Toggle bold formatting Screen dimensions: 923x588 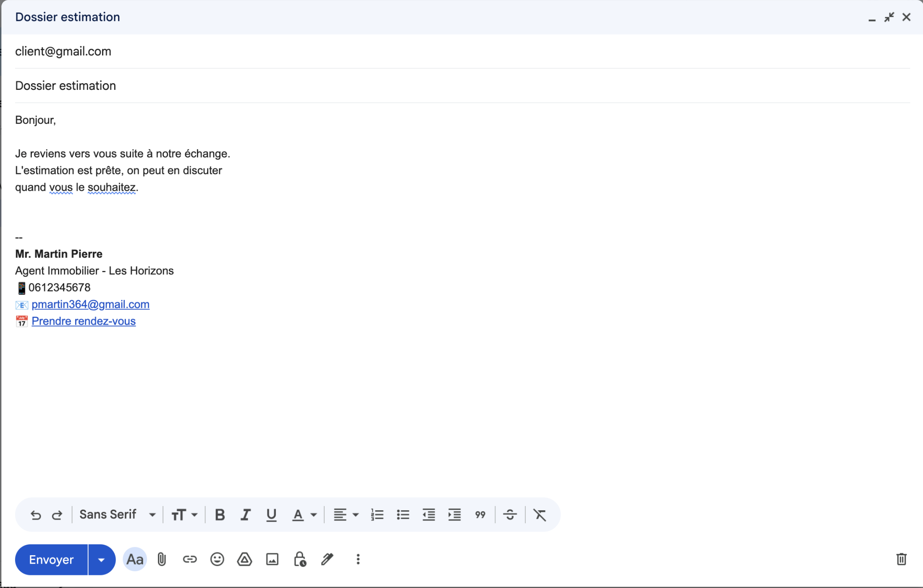tap(220, 514)
